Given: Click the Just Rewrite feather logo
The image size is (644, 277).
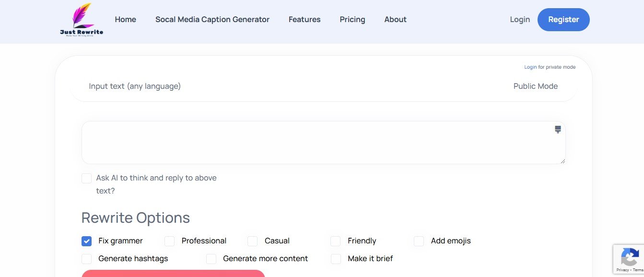Looking at the screenshot, I should click(x=82, y=20).
